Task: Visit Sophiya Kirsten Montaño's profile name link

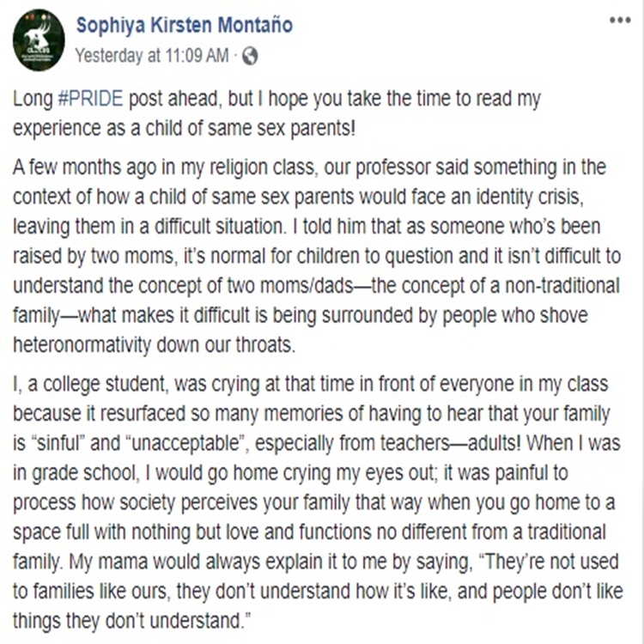Action: [185, 25]
